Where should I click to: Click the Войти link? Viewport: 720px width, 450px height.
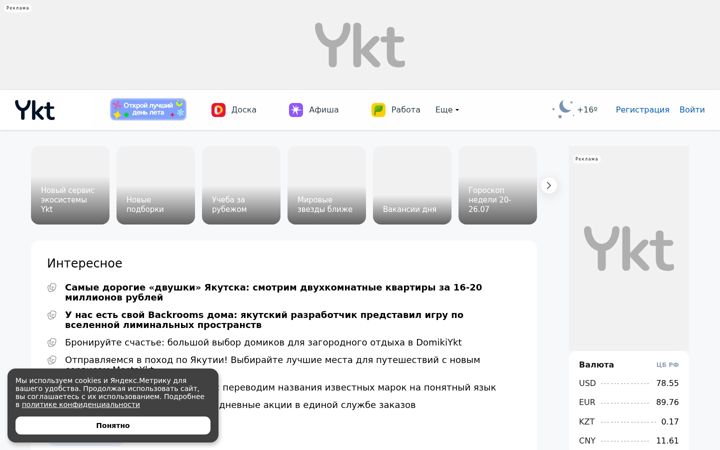tap(692, 110)
